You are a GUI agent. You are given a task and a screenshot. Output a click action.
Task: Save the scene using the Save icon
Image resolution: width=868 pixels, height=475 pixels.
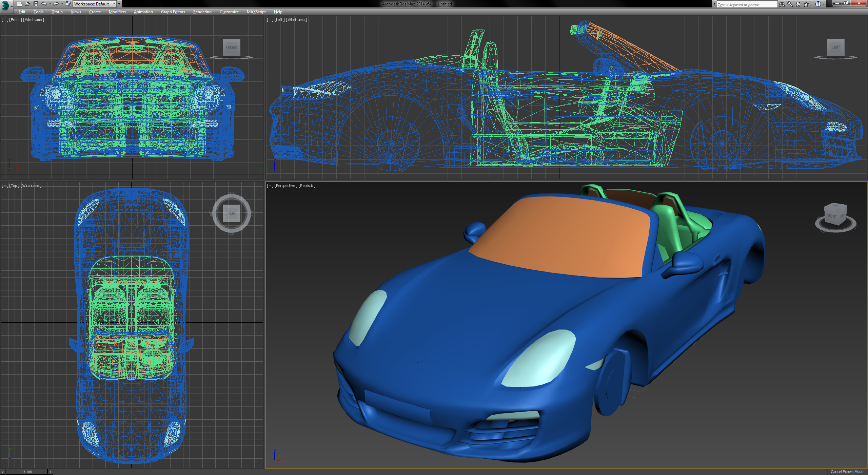pos(36,4)
